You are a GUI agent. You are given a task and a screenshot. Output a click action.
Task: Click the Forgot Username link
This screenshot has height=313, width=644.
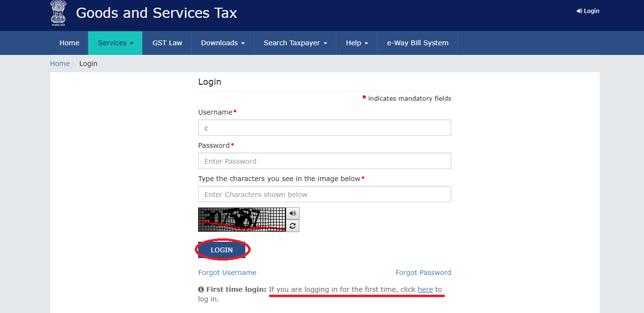(227, 273)
